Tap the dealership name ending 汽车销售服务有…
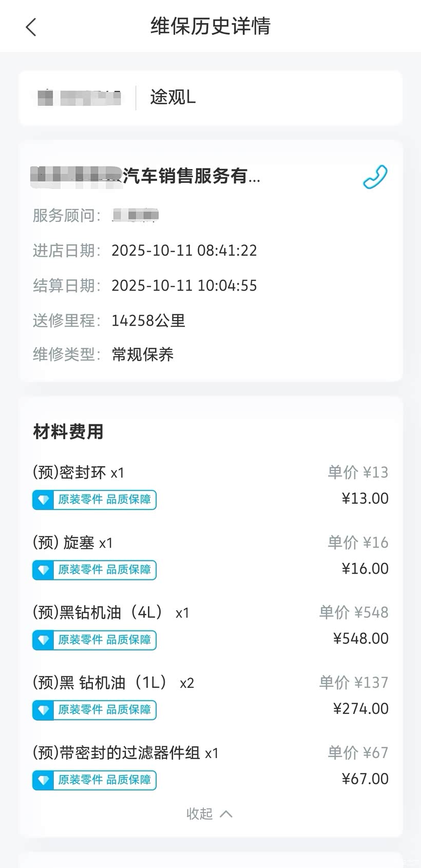The image size is (421, 868). [x=191, y=176]
